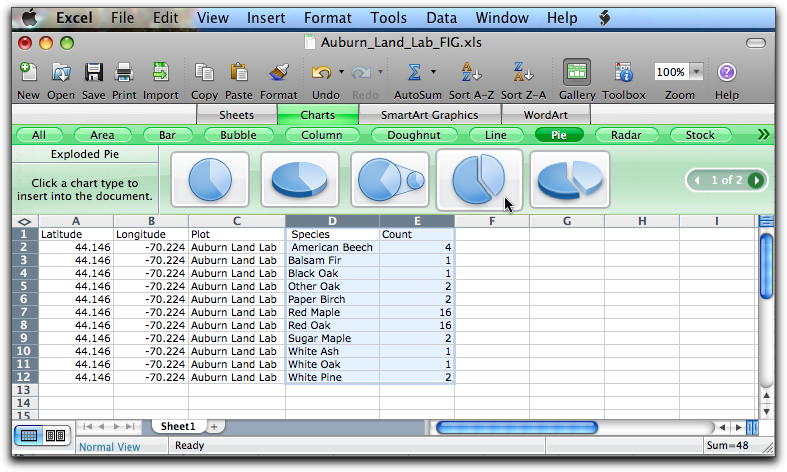Image resolution: width=787 pixels, height=472 pixels.
Task: Switch to Normal View button
Action: tap(30, 435)
